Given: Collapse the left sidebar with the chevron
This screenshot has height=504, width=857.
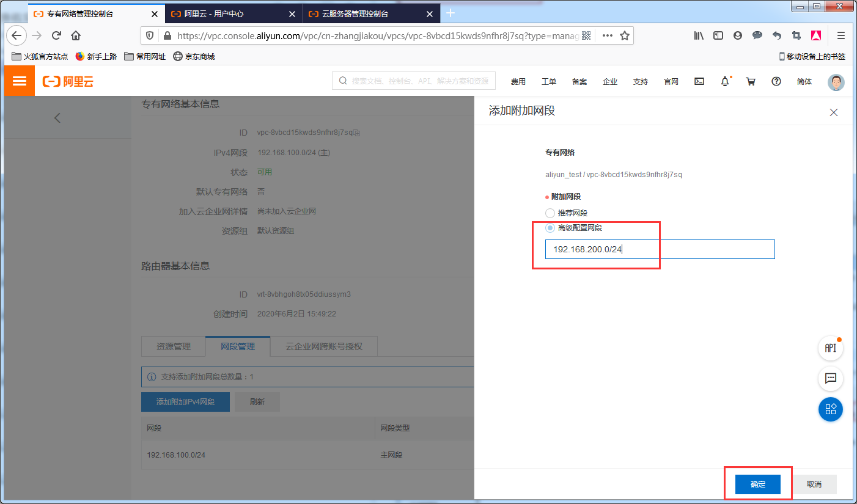Looking at the screenshot, I should [x=57, y=117].
